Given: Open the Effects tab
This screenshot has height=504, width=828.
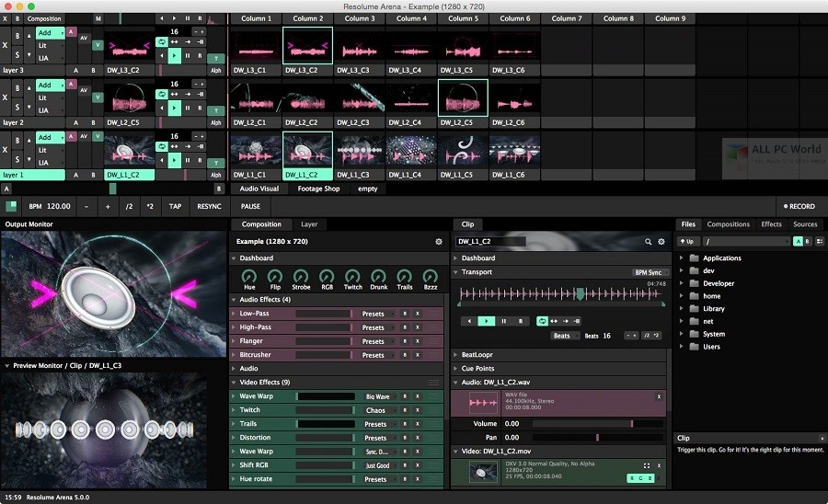Looking at the screenshot, I should [x=771, y=224].
